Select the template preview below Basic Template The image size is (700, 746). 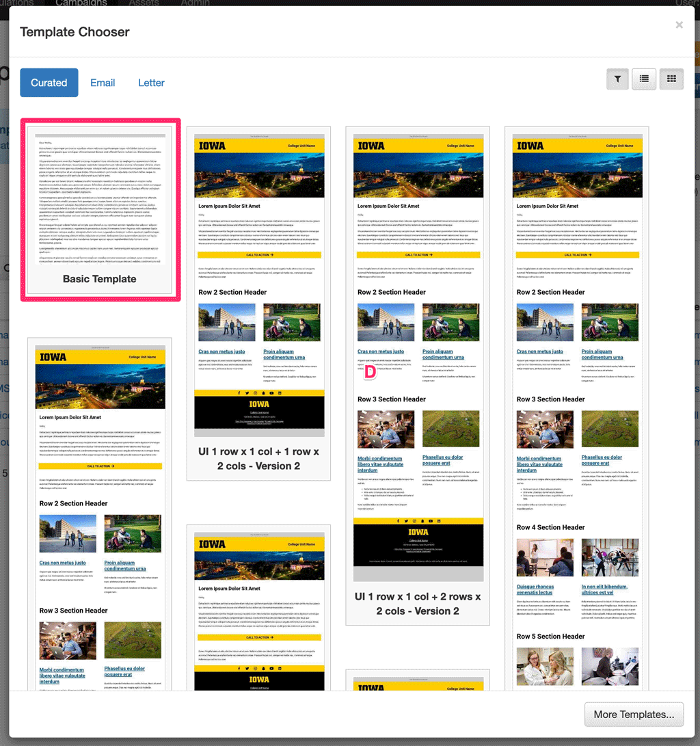click(100, 513)
